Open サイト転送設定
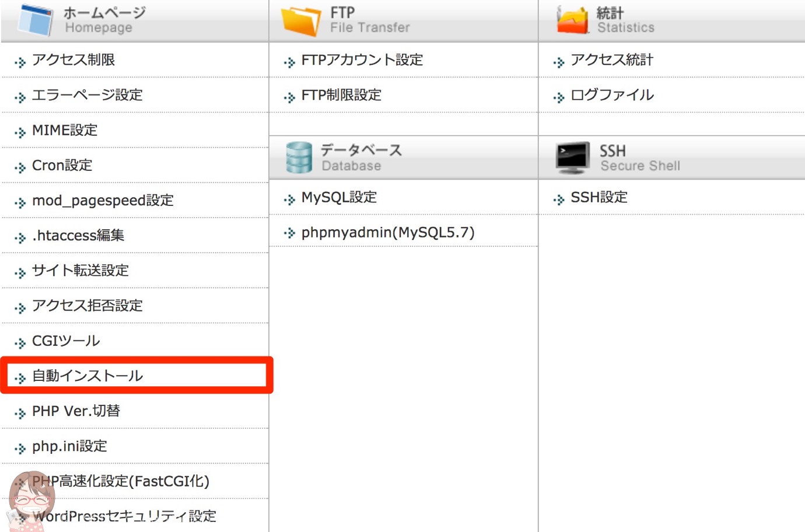 pyautogui.click(x=80, y=271)
